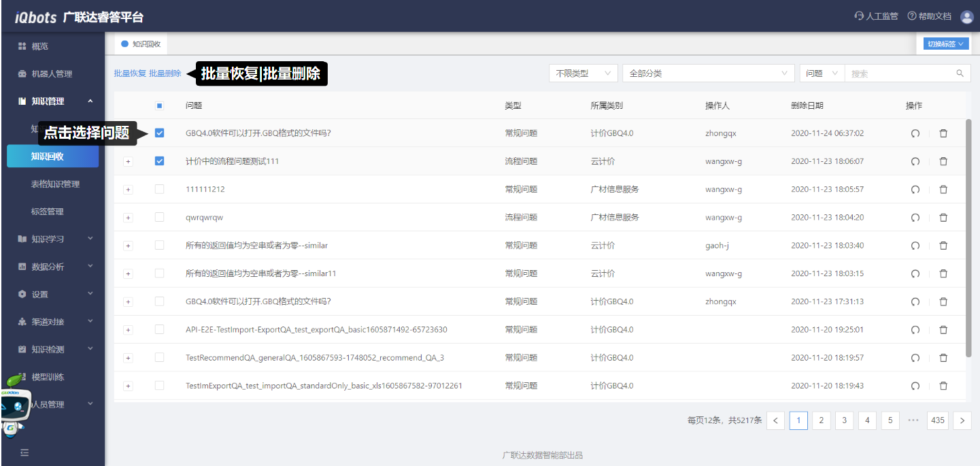The height and width of the screenshot is (466, 980).
Task: Click trash icon for 111111212 row
Action: [943, 189]
